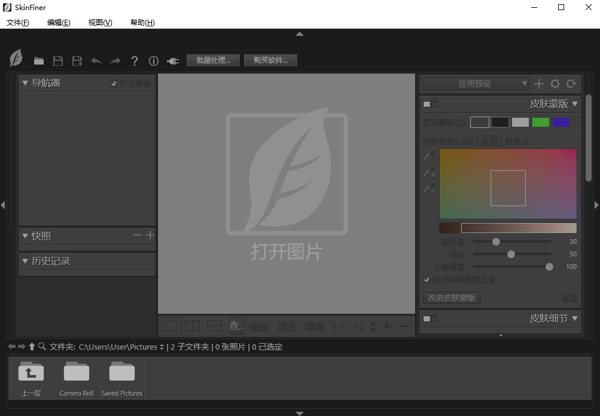Screen dimensions: 600x416
Task: Toggle the 皮肤蒙版 panel on/off switch
Action: (x=430, y=103)
